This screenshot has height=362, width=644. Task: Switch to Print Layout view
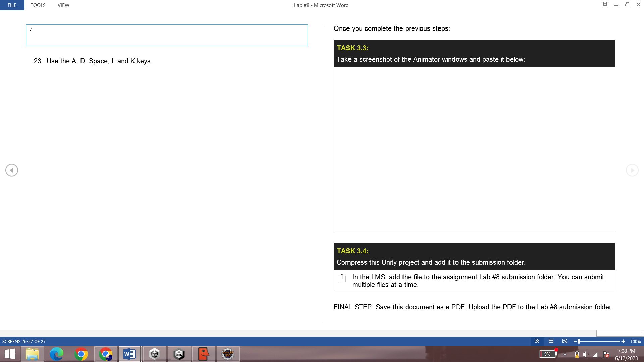tap(551, 341)
